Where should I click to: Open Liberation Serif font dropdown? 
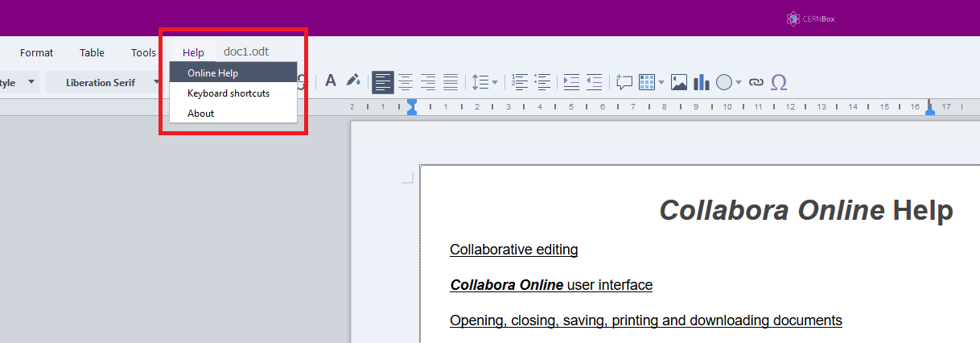[105, 82]
